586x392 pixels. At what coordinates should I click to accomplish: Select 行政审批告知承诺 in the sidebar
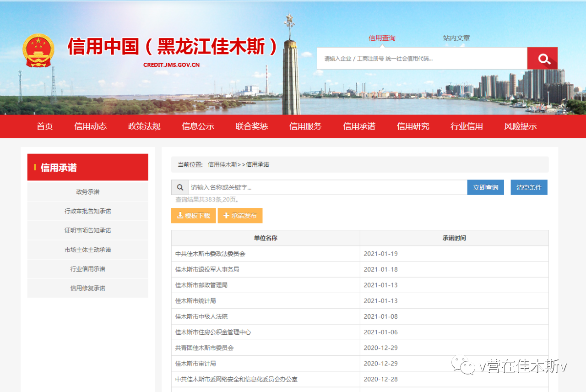click(x=88, y=211)
